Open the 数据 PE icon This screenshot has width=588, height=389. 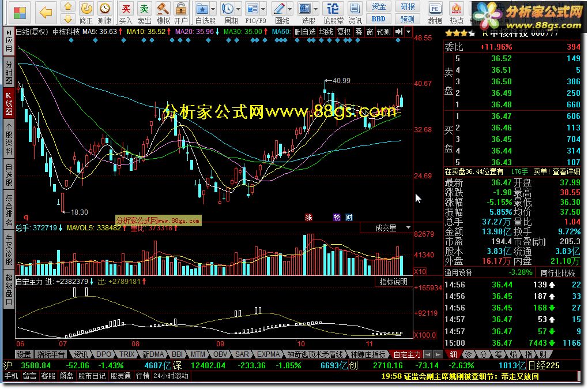coord(435,8)
